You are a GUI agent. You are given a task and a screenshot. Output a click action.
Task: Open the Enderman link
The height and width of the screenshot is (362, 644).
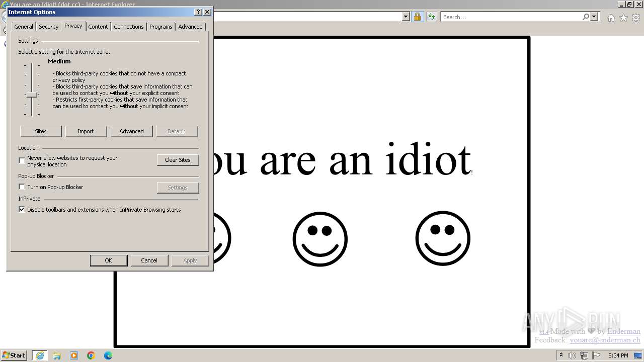click(624, 331)
